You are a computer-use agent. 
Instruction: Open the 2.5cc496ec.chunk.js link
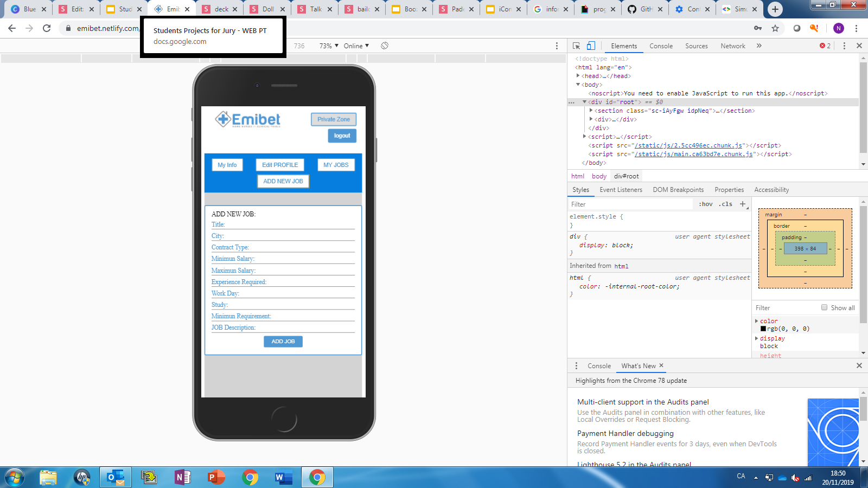(688, 145)
